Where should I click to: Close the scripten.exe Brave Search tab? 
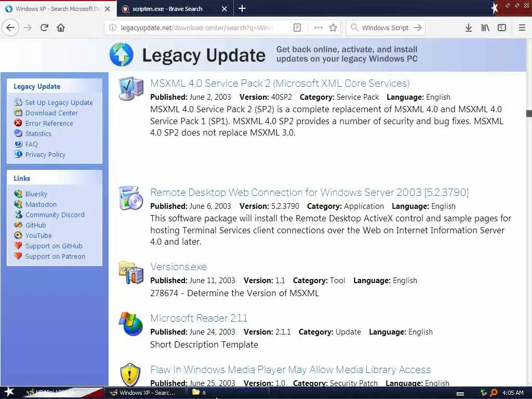pyautogui.click(x=224, y=9)
